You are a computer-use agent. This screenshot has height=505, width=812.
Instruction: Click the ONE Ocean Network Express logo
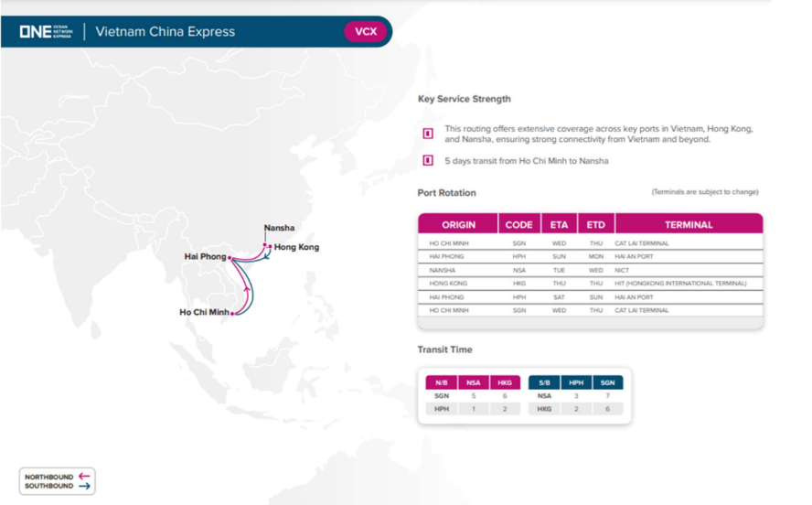(46, 31)
